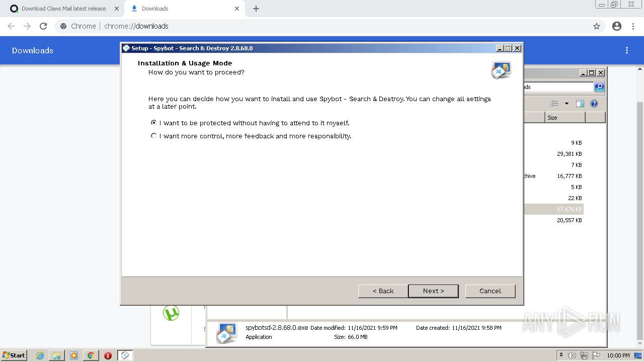
Task: Select the 29,381 KB file row
Action: (553, 154)
